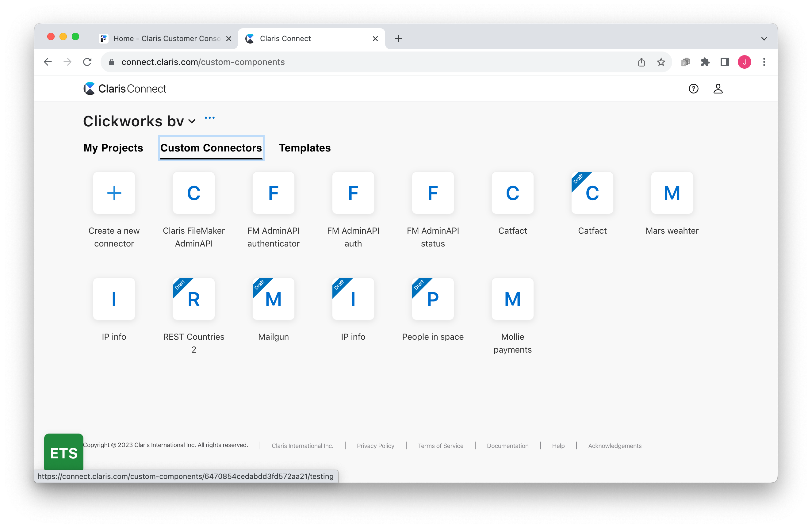812x528 pixels.
Task: Click the Create a new connector plus tile
Action: pos(114,193)
